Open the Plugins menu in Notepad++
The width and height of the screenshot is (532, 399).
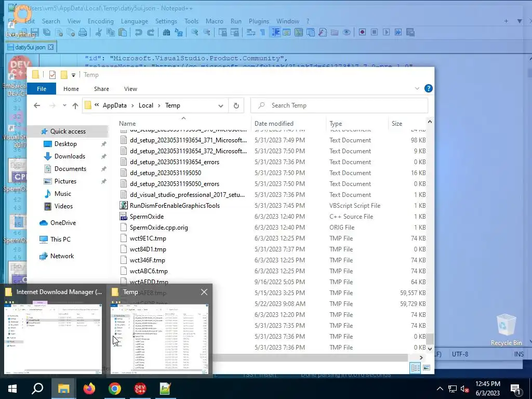point(259,21)
